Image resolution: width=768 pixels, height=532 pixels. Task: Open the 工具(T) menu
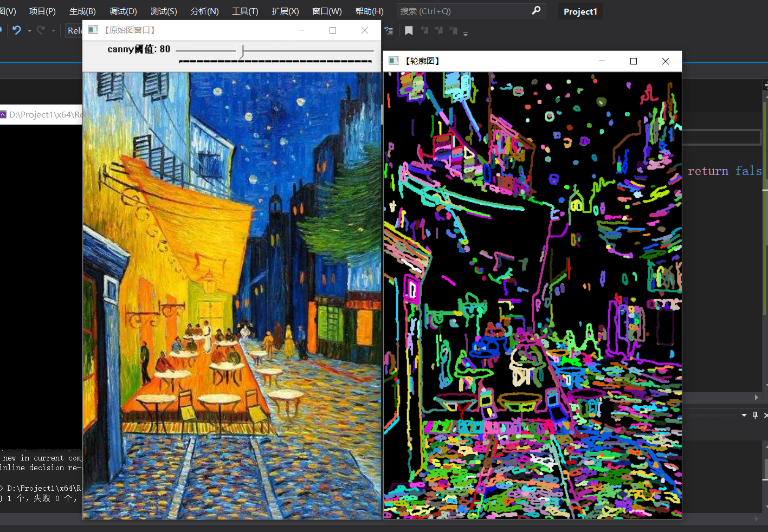point(245,11)
